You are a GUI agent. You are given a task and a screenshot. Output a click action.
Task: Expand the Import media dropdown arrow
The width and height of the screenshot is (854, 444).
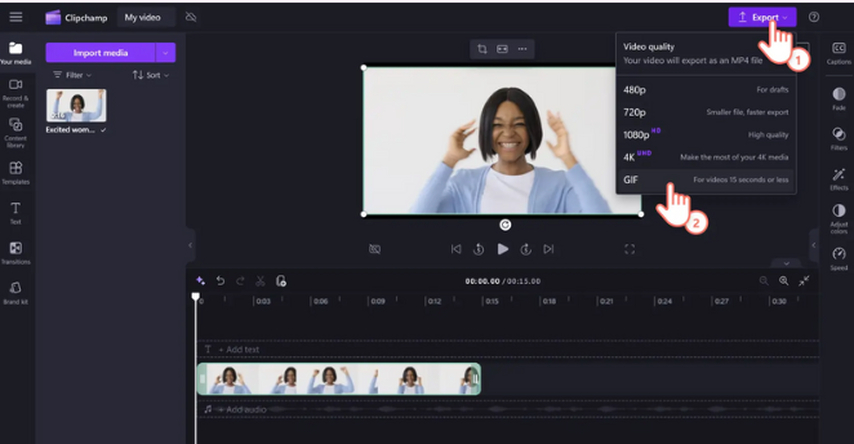click(x=166, y=52)
